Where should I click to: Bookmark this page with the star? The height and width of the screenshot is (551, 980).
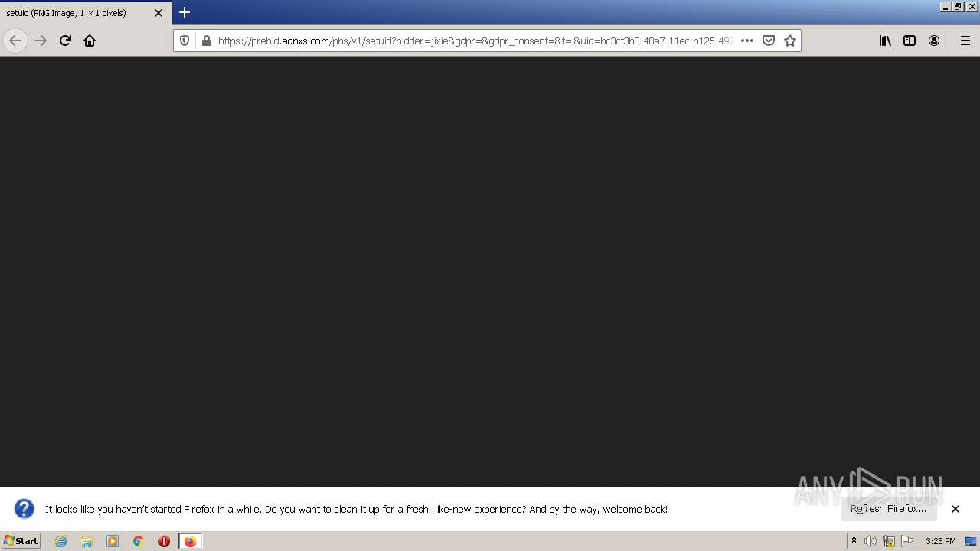pos(790,41)
